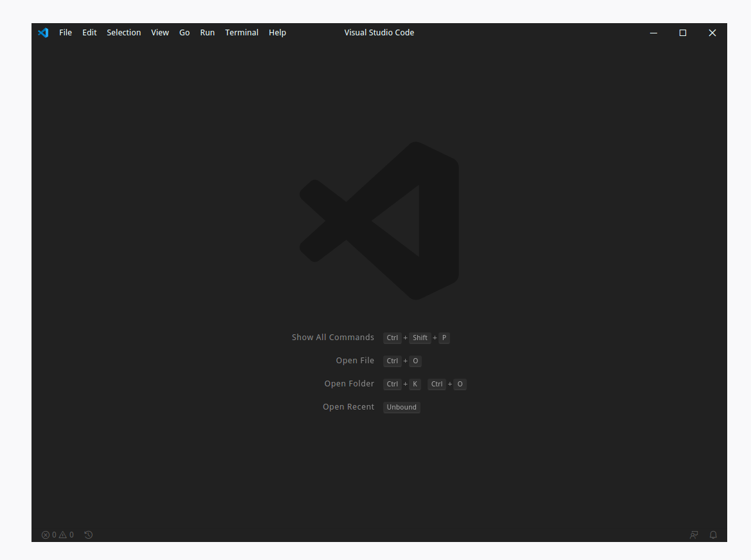Click the Shift key badge
This screenshot has height=560, width=751.
(420, 338)
